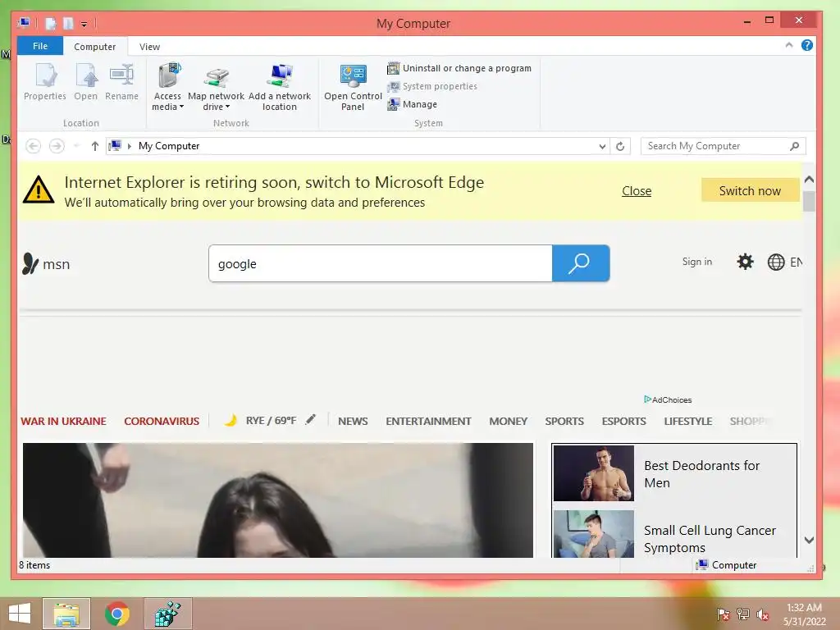The width and height of the screenshot is (840, 630).
Task: Click the Best Deodorants for Men thumbnail
Action: point(594,473)
